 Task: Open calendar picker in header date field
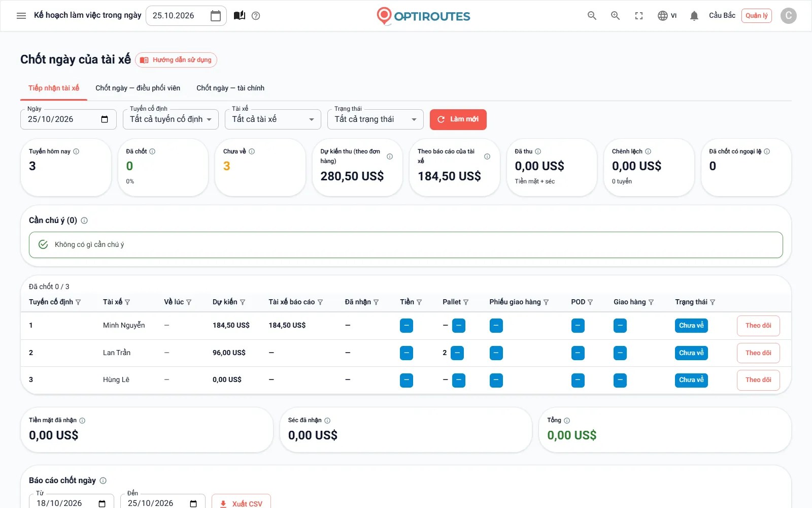pos(216,16)
